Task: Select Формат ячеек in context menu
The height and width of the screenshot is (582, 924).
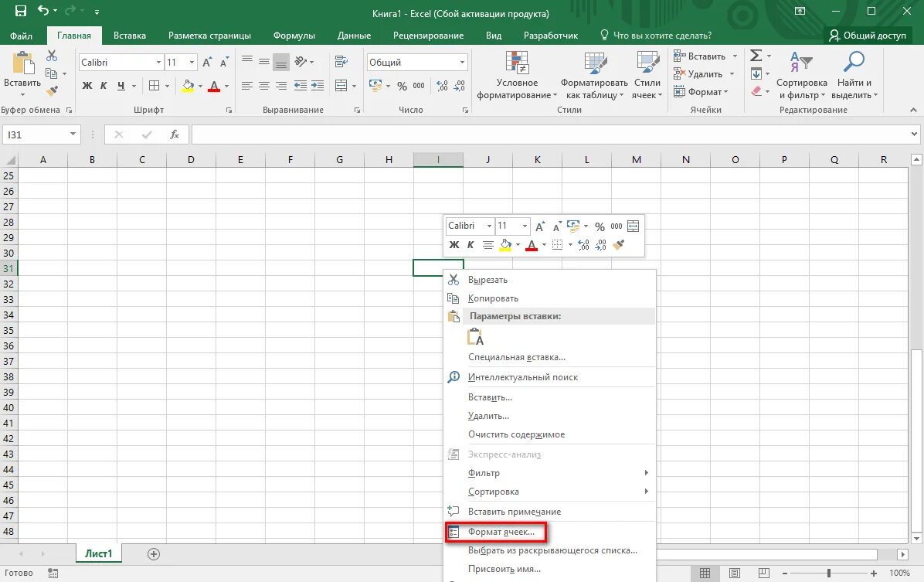Action: (501, 532)
